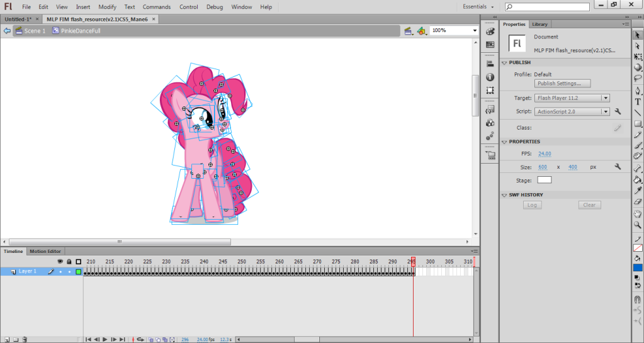The image size is (644, 343).
Task: Select the Brush tool
Action: click(638, 145)
